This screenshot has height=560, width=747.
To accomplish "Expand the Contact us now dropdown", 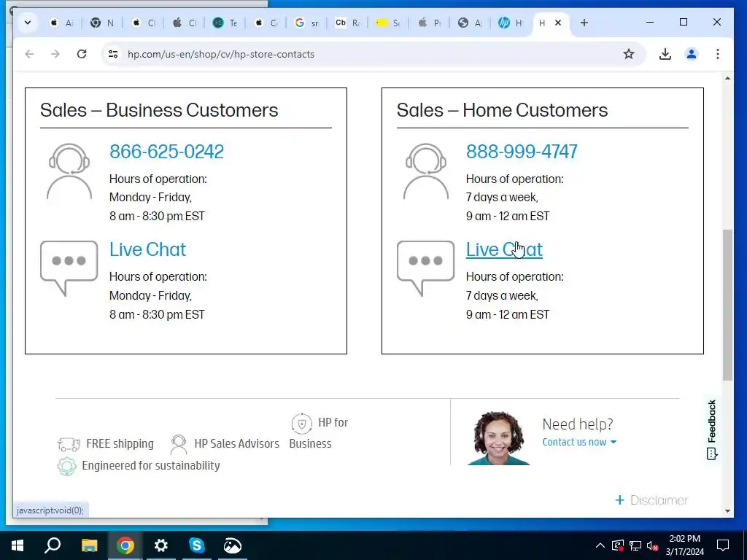I will click(579, 442).
